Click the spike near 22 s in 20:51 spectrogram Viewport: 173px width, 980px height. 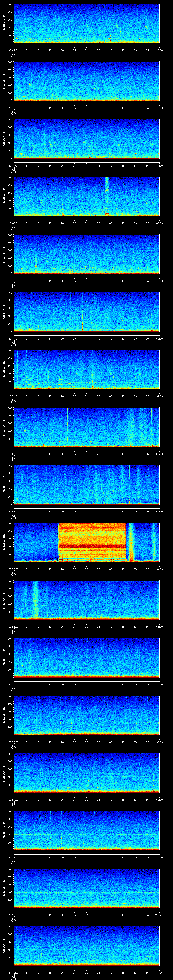click(x=68, y=424)
